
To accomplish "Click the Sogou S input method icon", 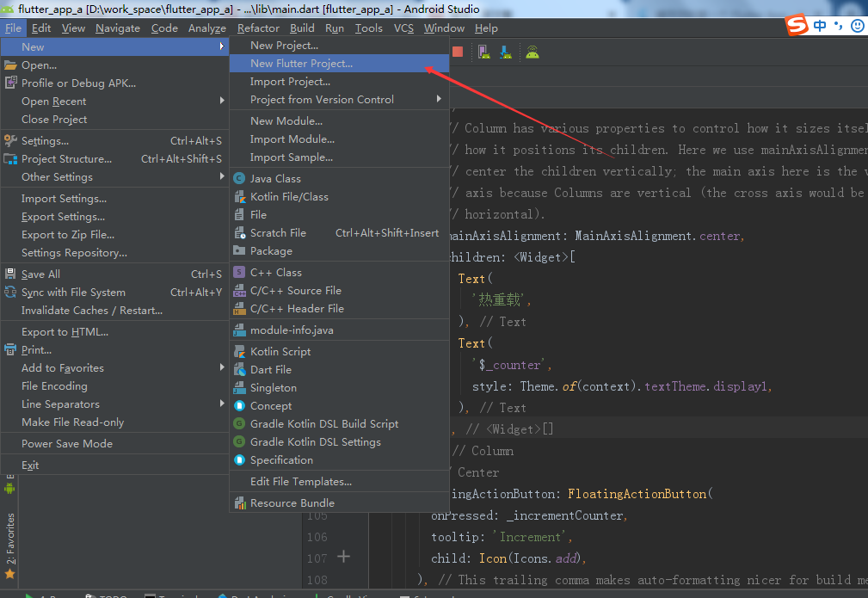I will coord(797,25).
